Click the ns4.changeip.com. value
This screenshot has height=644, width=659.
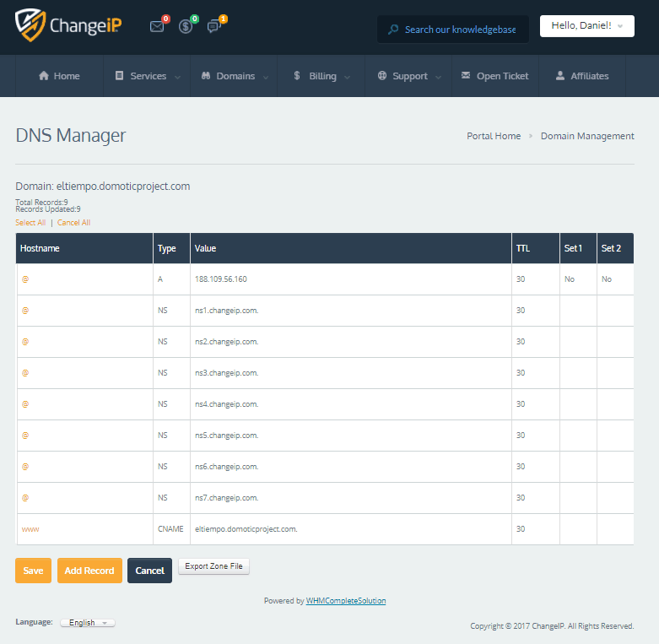[x=226, y=404]
